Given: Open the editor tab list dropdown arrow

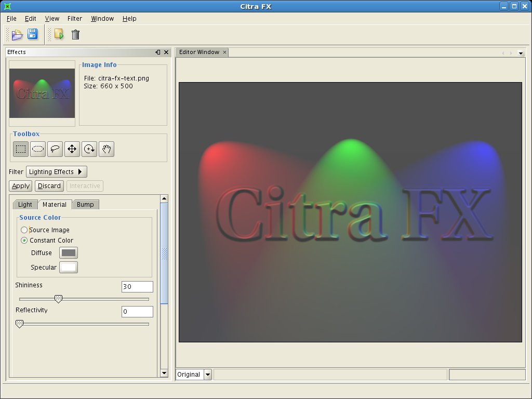Looking at the screenshot, I should pos(521,53).
